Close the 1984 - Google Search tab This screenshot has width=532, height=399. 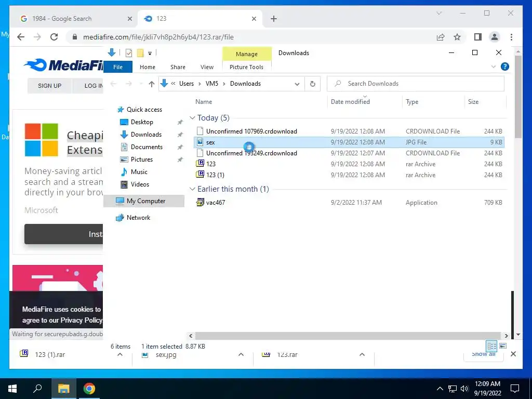point(129,19)
